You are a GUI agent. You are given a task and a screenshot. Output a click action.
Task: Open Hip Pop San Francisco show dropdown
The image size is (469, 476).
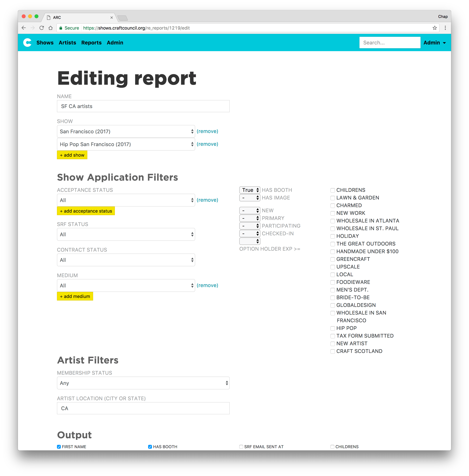(x=126, y=144)
